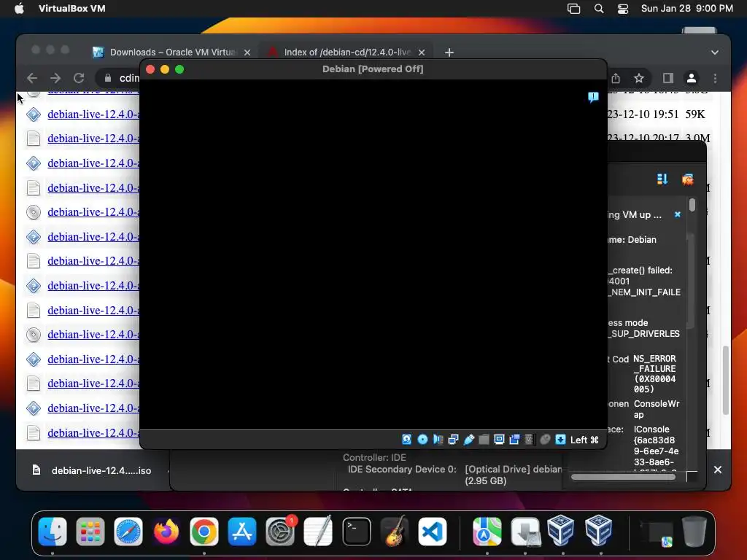
Task: Open the audio indicator in VM status bar
Action: tap(438, 440)
